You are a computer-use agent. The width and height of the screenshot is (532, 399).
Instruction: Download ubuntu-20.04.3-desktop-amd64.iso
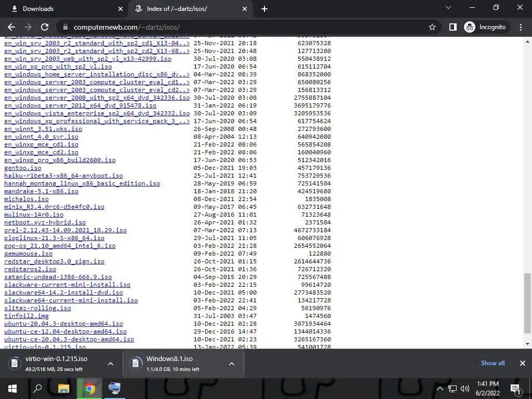click(63, 324)
